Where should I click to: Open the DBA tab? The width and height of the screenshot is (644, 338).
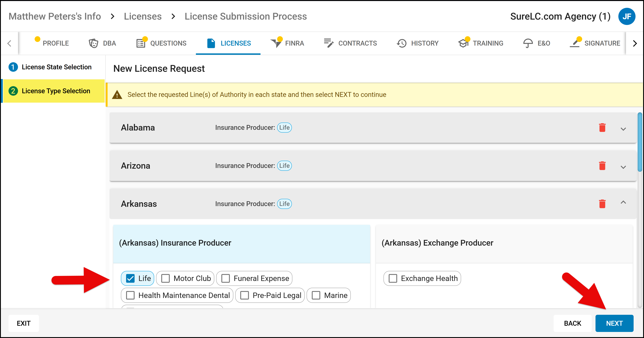coord(102,43)
